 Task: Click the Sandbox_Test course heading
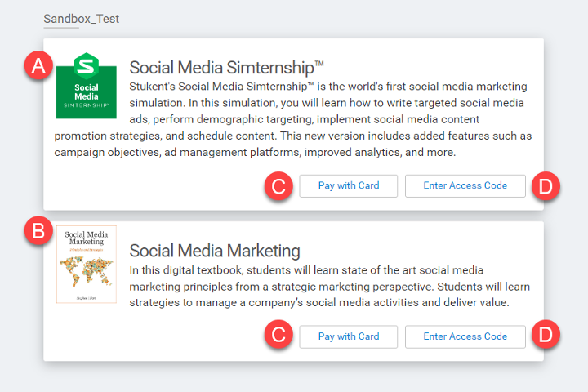tap(81, 19)
